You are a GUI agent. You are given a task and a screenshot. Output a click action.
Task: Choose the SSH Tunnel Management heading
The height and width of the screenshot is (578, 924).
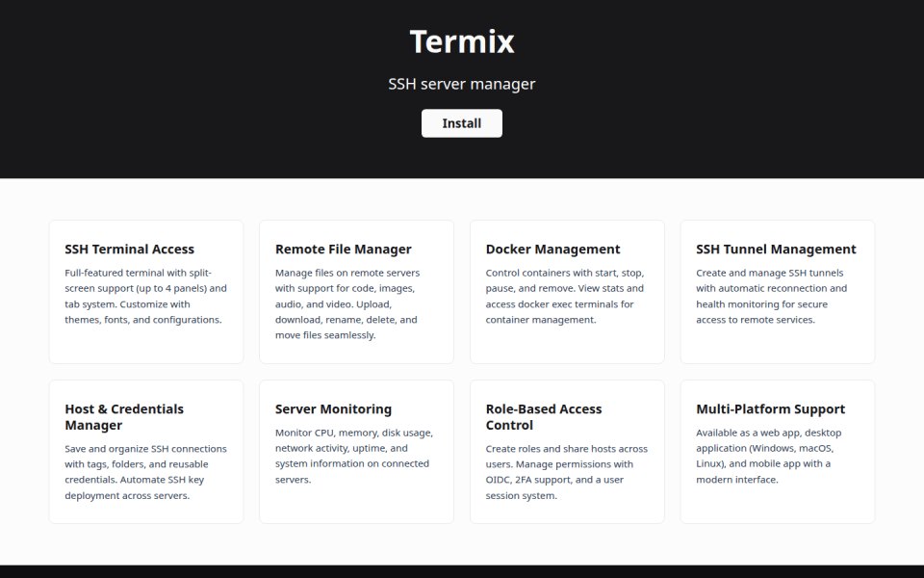coord(776,249)
